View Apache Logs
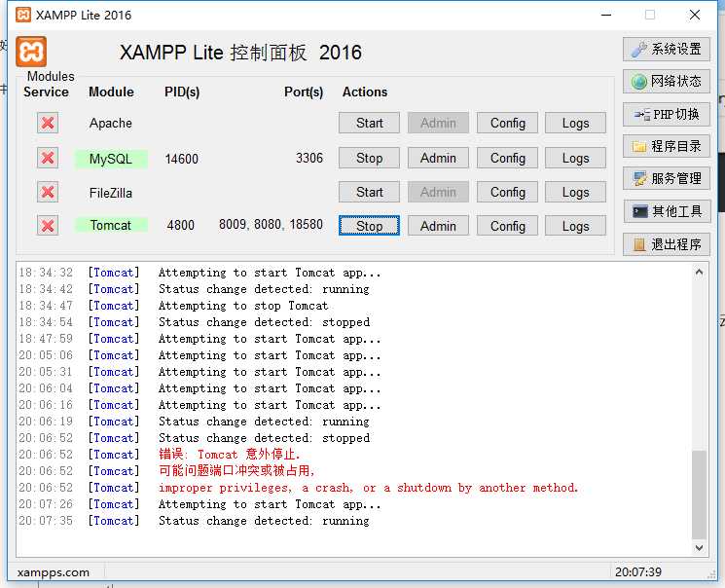This screenshot has width=725, height=588. [x=575, y=123]
